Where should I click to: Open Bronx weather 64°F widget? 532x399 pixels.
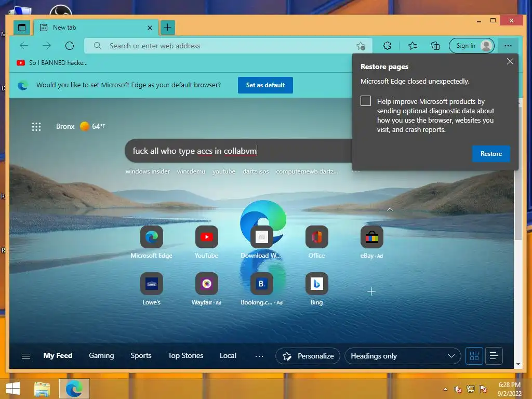81,126
